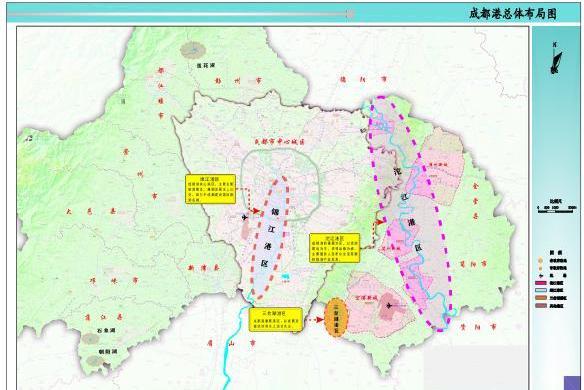Click the 港 character in the 沱江港区 zone
This screenshot has width=584, height=390.
pos(412,223)
